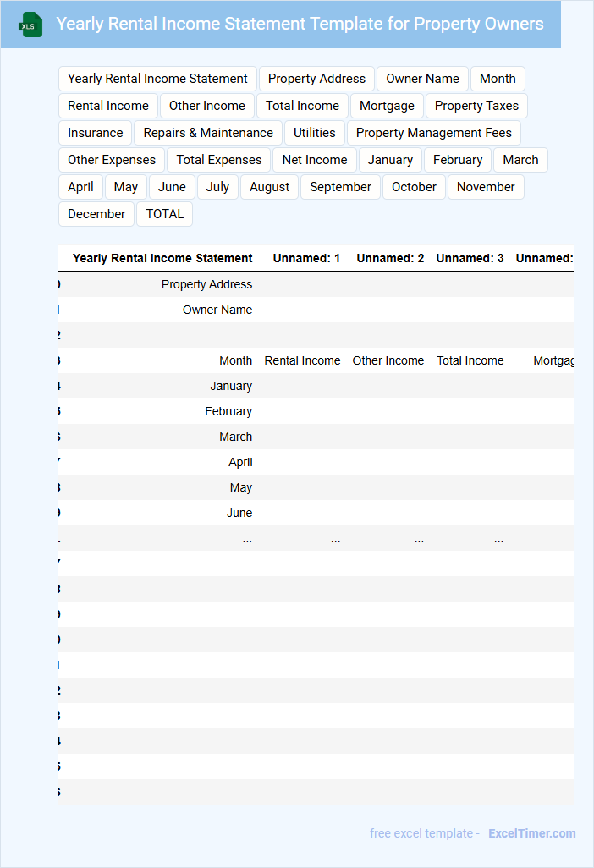Select the Other Income table cell
This screenshot has width=594, height=868.
tap(388, 361)
